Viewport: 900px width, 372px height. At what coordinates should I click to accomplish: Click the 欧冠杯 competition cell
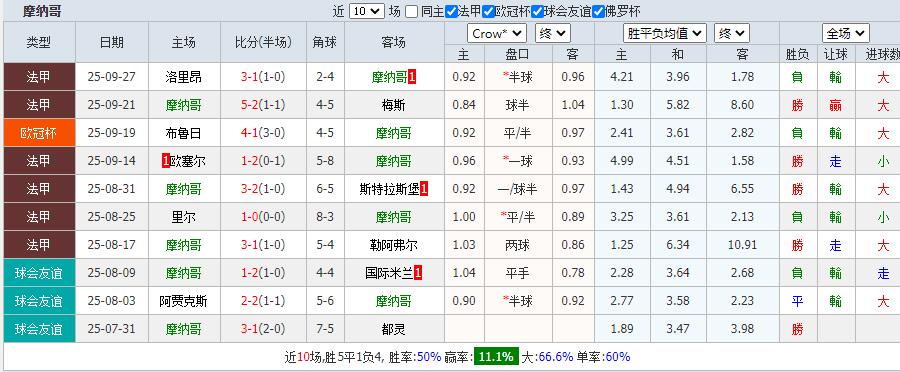click(x=39, y=133)
